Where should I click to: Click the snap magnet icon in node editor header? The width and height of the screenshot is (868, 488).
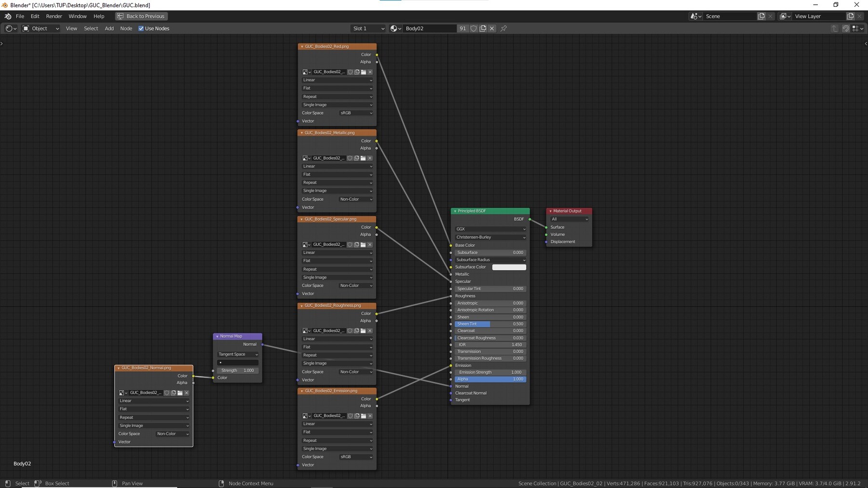tap(846, 28)
